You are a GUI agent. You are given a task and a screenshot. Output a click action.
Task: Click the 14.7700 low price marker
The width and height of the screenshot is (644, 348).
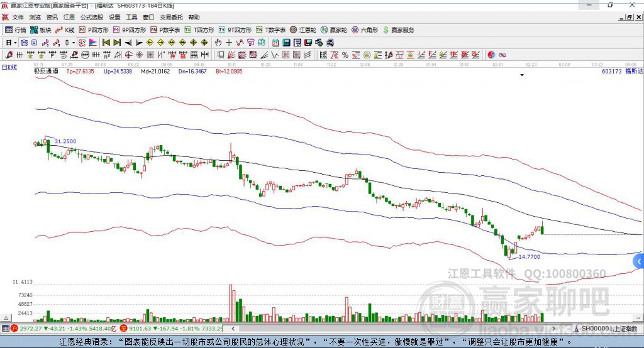tap(530, 256)
